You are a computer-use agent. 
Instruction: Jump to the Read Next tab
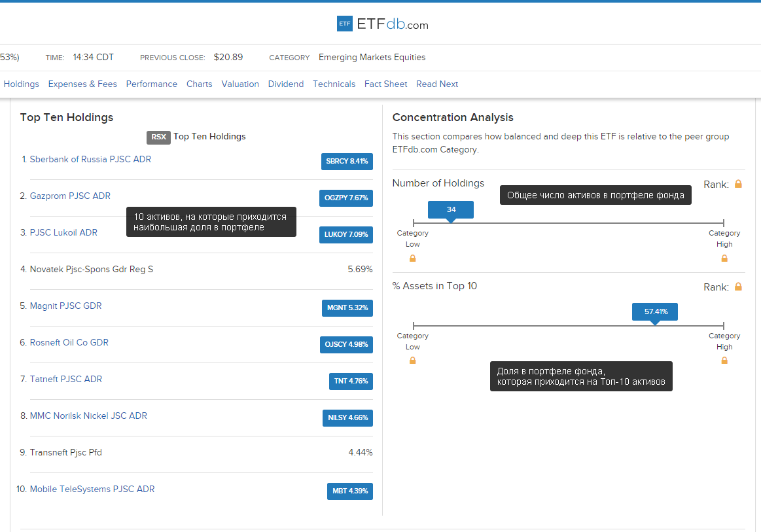coord(437,84)
